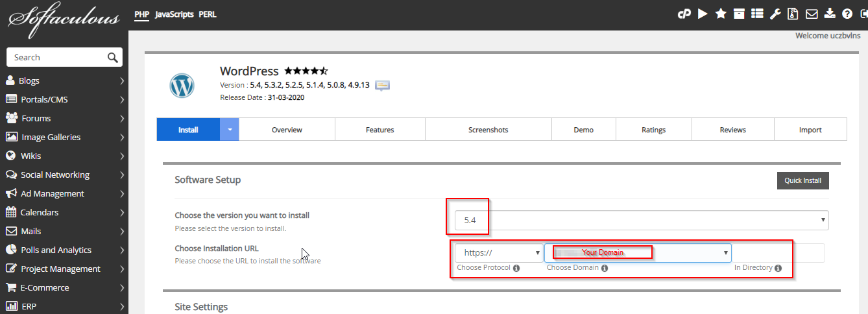Open the archive box installations icon
This screenshot has height=314, width=868.
pyautogui.click(x=739, y=14)
